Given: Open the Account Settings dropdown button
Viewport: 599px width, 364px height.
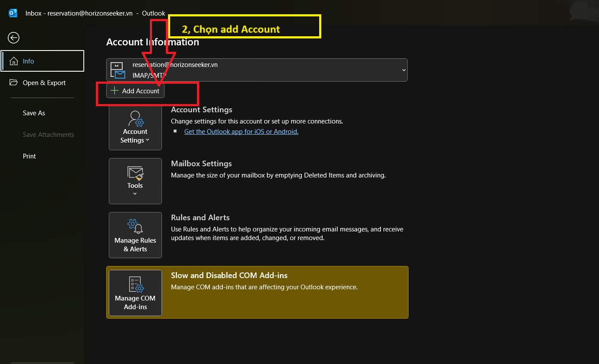Looking at the screenshot, I should click(135, 127).
